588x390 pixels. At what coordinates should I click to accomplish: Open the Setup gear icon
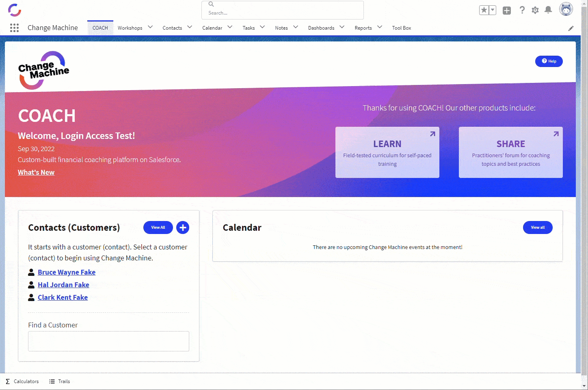pos(535,10)
